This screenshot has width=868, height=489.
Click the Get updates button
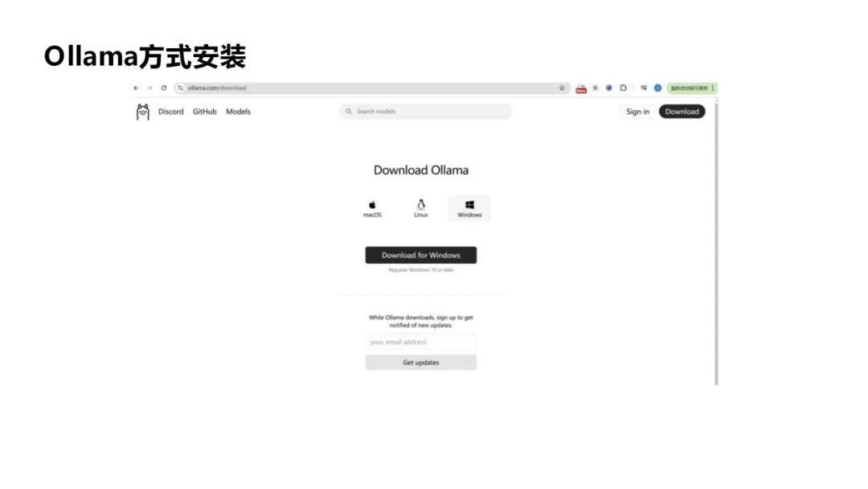click(x=420, y=362)
